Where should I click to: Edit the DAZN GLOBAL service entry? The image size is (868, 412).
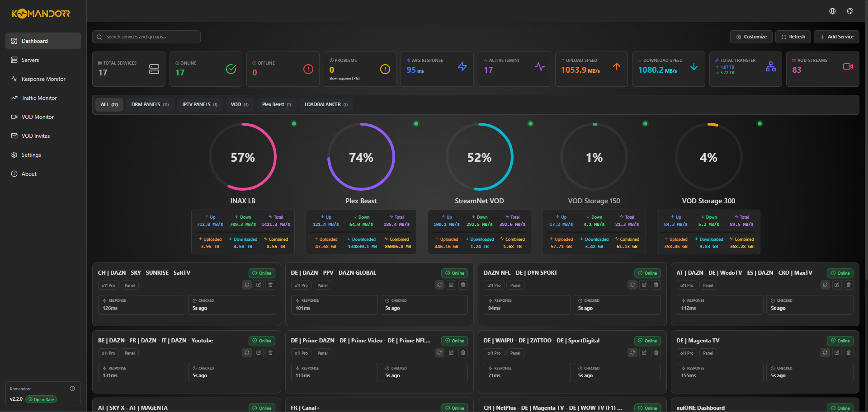[x=451, y=285]
